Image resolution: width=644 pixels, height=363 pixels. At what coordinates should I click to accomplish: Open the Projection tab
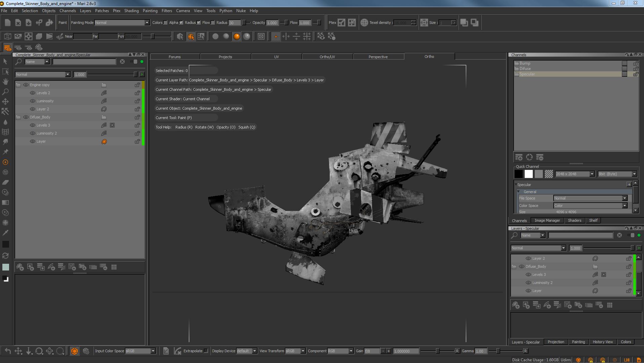tap(556, 342)
